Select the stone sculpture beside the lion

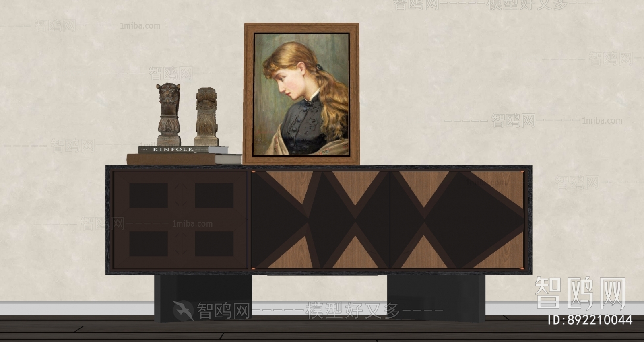click(x=207, y=117)
